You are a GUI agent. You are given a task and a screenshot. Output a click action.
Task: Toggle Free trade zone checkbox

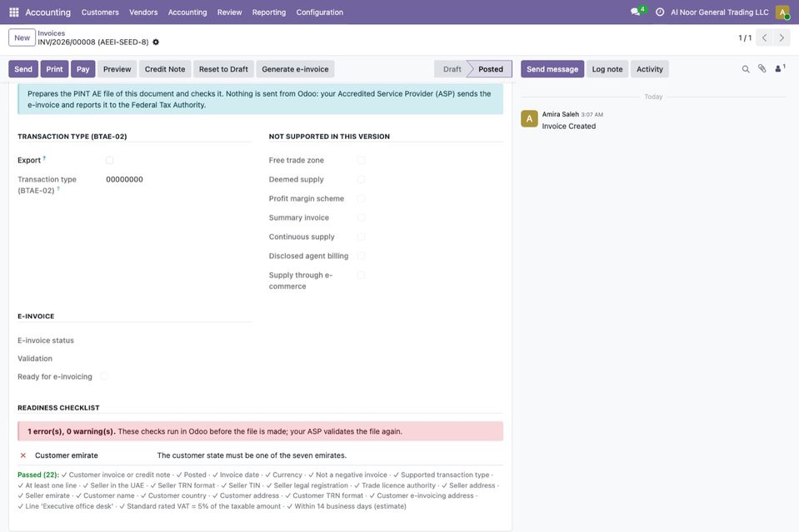point(362,160)
